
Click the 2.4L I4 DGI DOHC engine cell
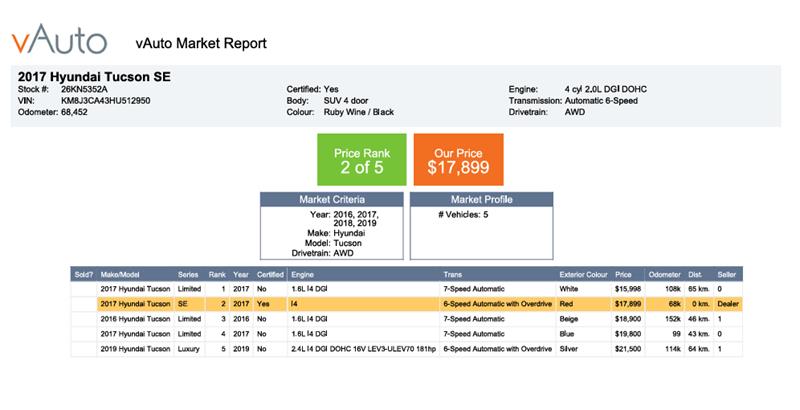tap(363, 349)
